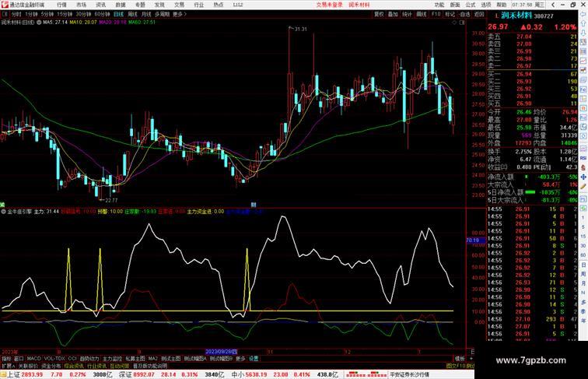This screenshot has height=379, width=588.
Task: Open the 行情 menu
Action: point(62,5)
